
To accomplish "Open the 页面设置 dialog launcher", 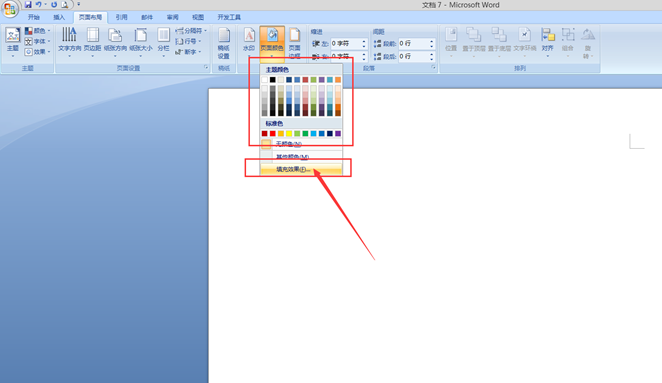I will [206, 68].
